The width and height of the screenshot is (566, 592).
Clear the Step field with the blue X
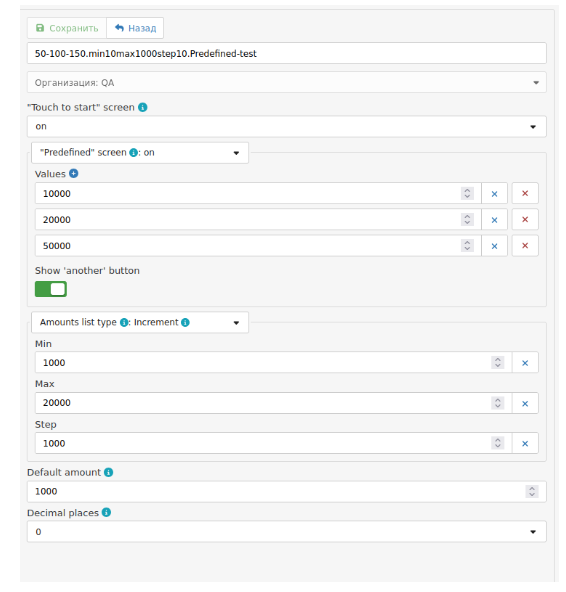[x=525, y=444]
